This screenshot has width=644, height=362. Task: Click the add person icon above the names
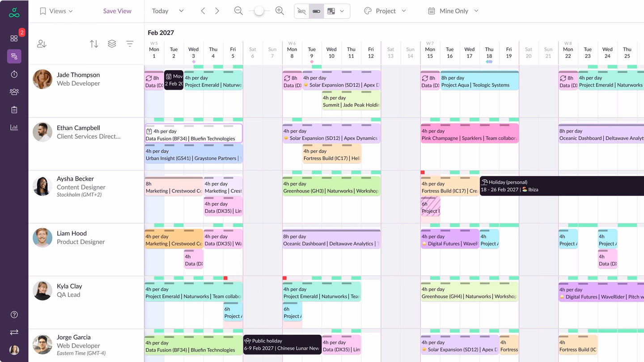(x=41, y=43)
